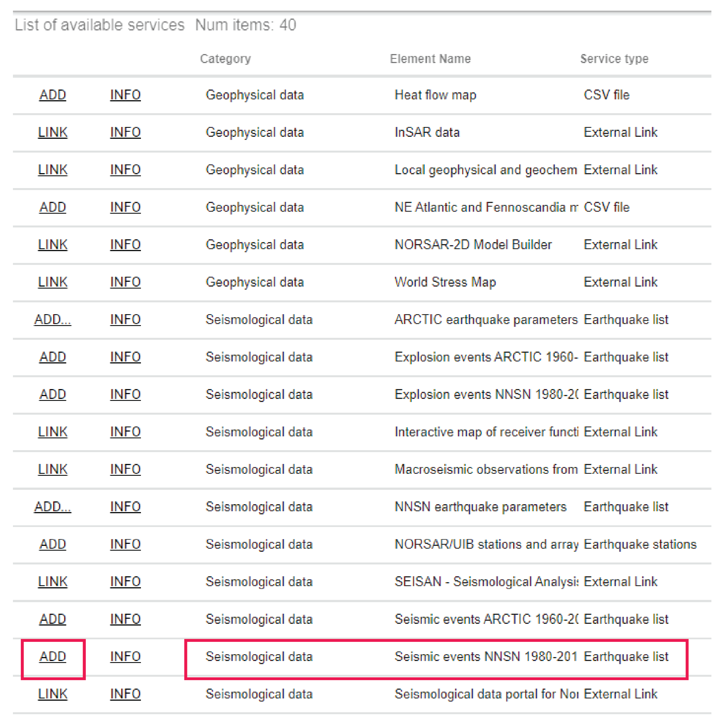Viewport: 723px width, 728px height.
Task: Click the Element Name column header
Action: (430, 59)
